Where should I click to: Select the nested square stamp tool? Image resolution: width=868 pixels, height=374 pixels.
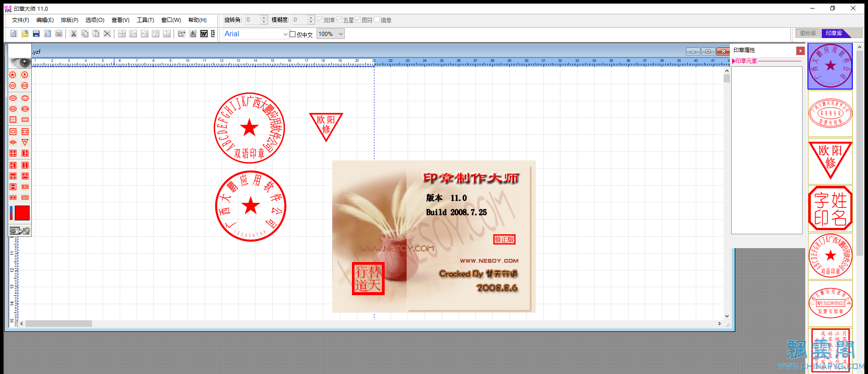[x=13, y=132]
